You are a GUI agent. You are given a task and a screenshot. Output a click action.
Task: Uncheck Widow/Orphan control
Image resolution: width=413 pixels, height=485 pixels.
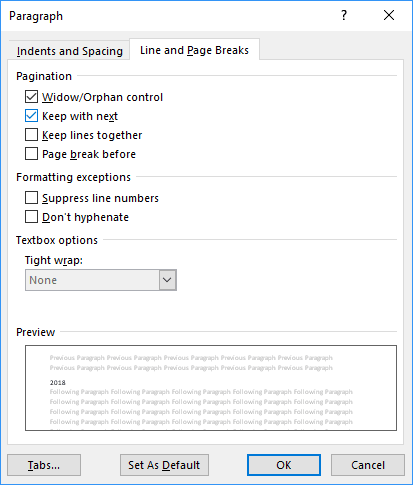click(31, 97)
